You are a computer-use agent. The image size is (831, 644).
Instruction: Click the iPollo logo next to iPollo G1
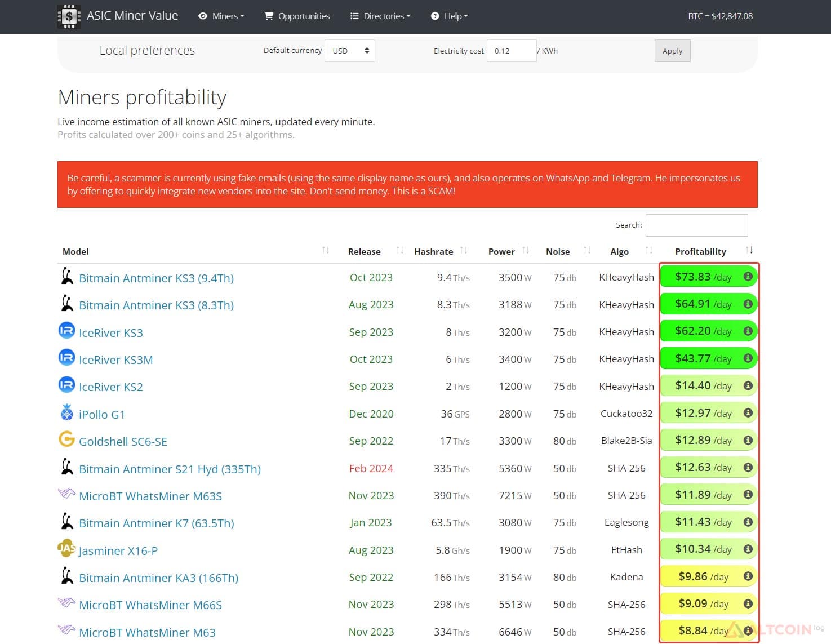66,412
